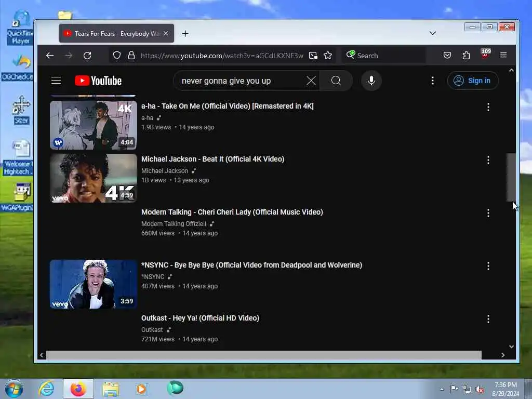
Task: Show hidden tray icons arrow
Action: [442, 390]
